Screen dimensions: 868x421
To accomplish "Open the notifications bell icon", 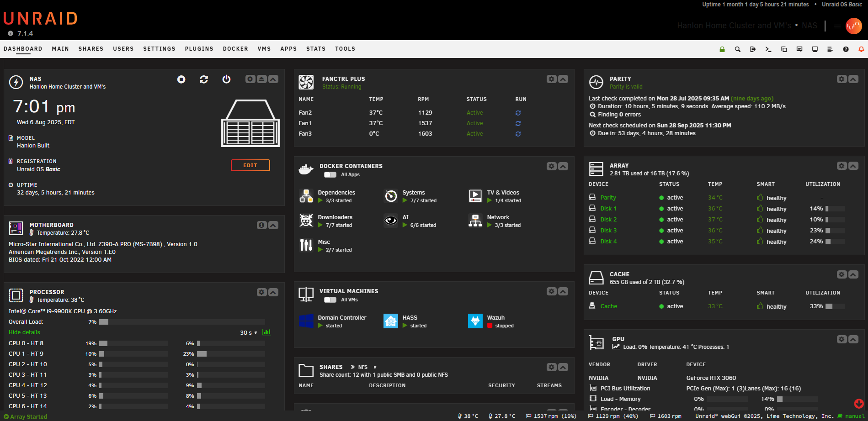I will tap(861, 49).
